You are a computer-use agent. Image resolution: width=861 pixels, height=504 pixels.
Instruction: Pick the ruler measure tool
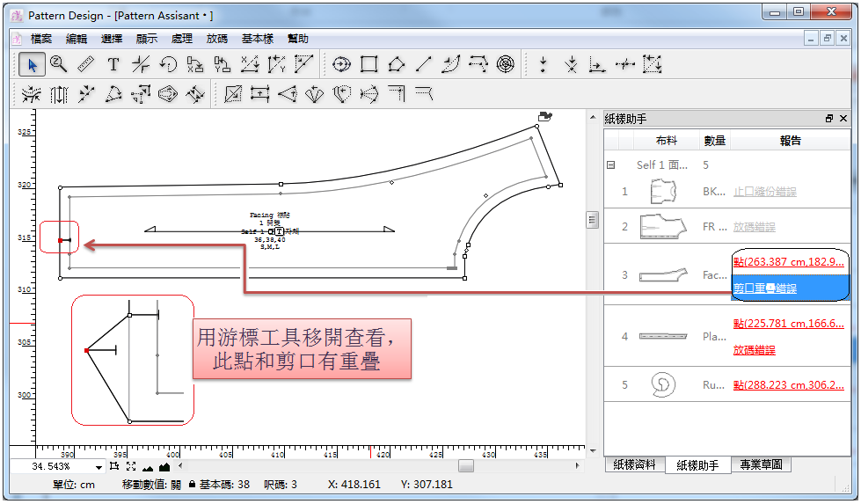(86, 64)
